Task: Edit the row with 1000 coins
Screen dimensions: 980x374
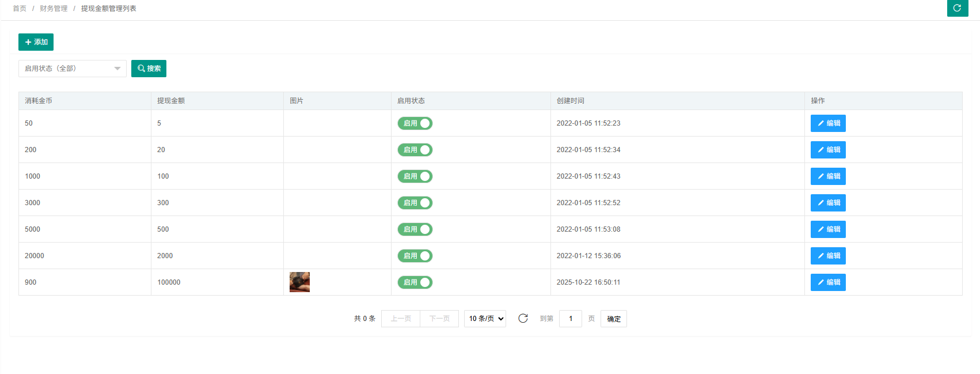Action: tap(827, 176)
